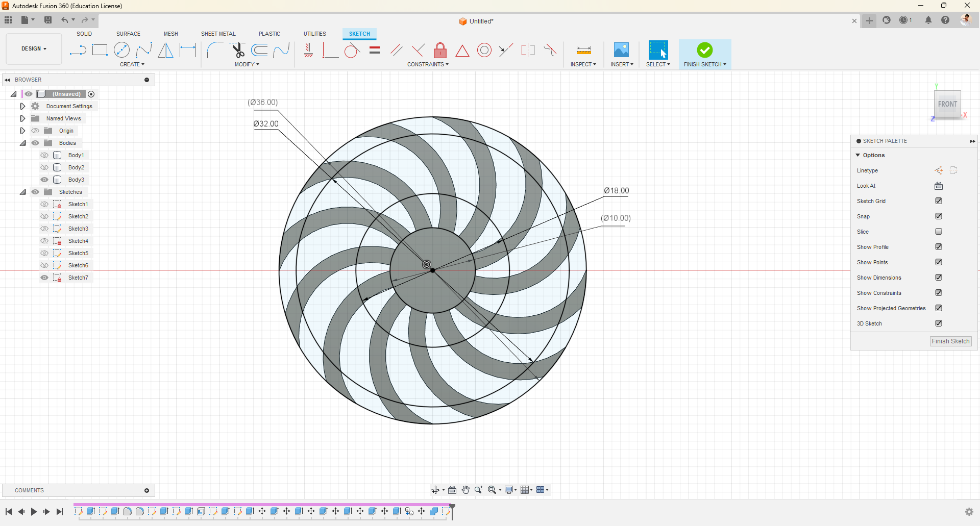The width and height of the screenshot is (980, 526).
Task: Switch to the SHEET METAL tab
Action: click(218, 34)
